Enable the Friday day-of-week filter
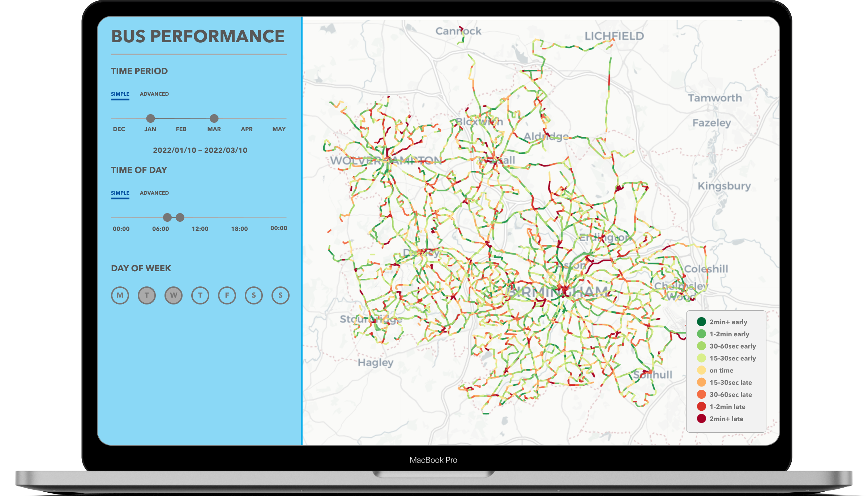868x497 pixels. (227, 295)
